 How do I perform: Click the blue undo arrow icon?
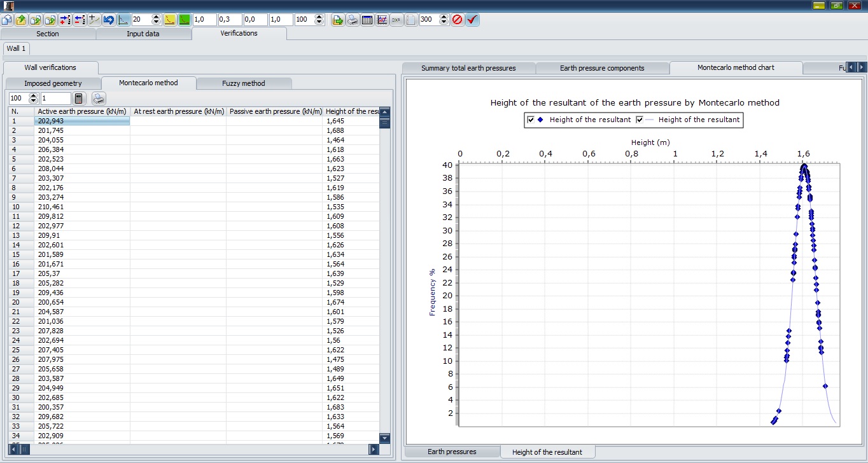point(109,20)
